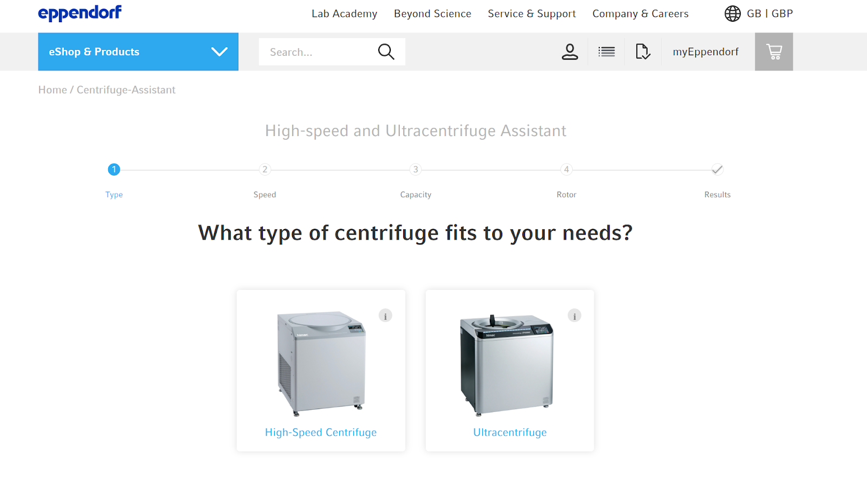Change region GB | GBP

tap(769, 14)
